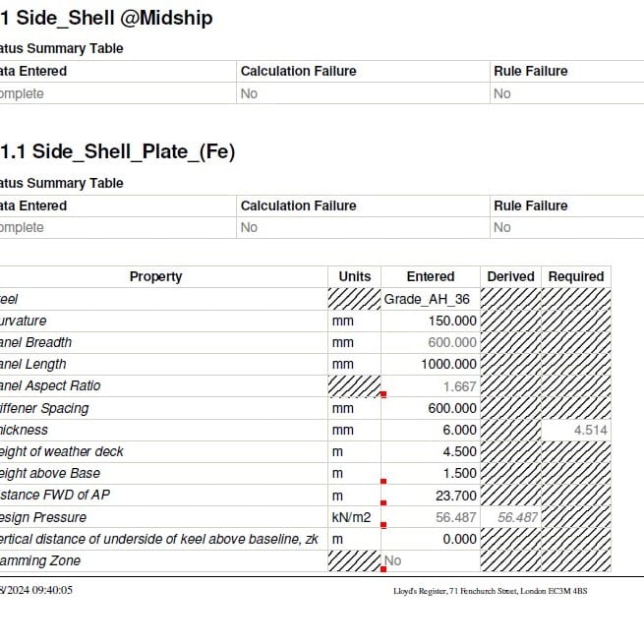Click the Side_Shell_Plate_(Fe) section heading
The image size is (644, 644).
118,152
